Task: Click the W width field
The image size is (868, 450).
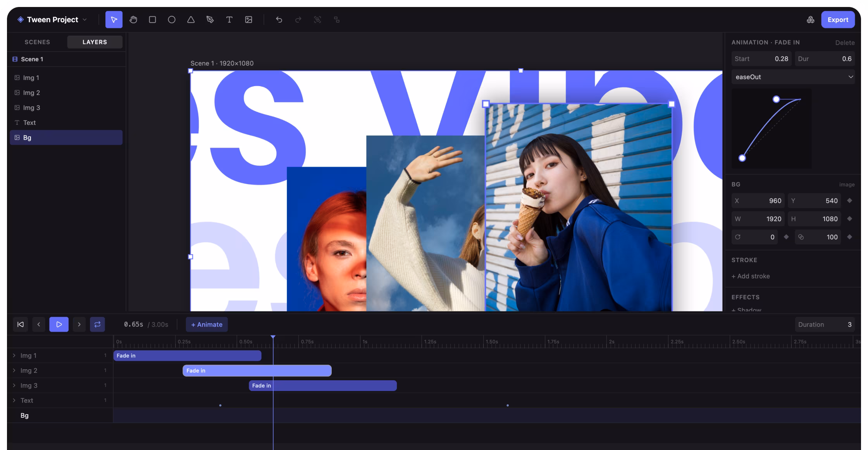Action: pyautogui.click(x=758, y=219)
